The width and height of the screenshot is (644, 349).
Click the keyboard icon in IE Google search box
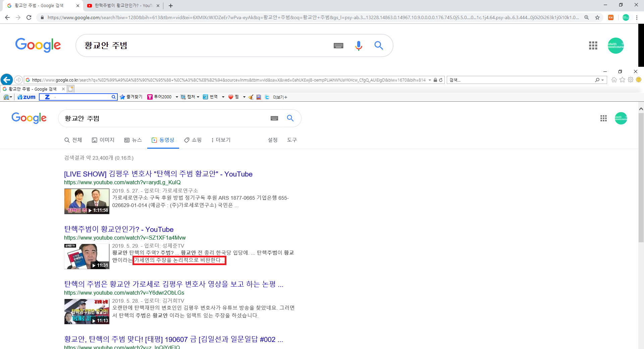(x=274, y=118)
